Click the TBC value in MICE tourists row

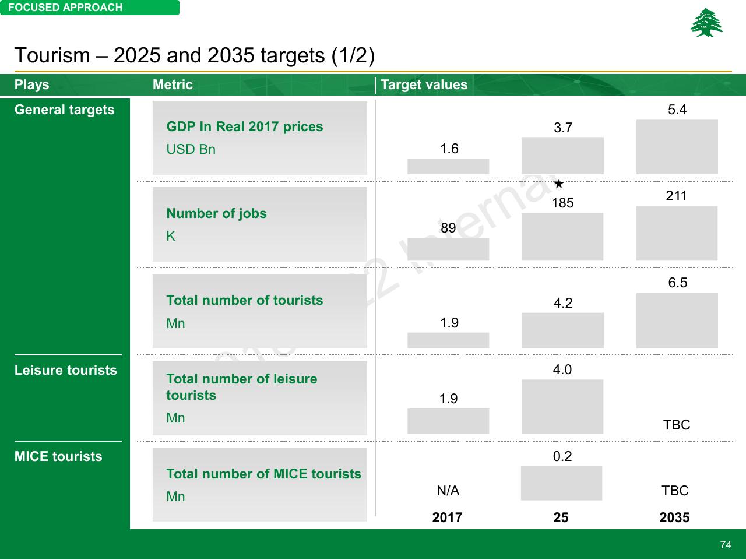pos(675,491)
